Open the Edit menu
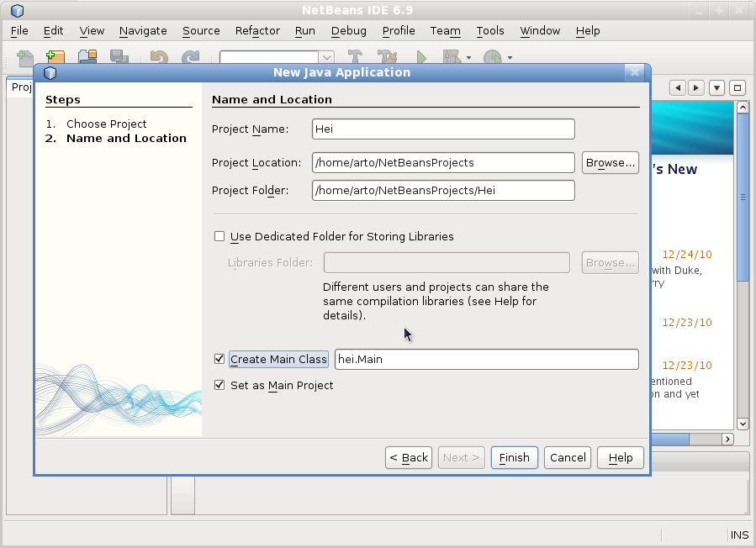Viewport: 756px width, 548px height. click(x=53, y=31)
